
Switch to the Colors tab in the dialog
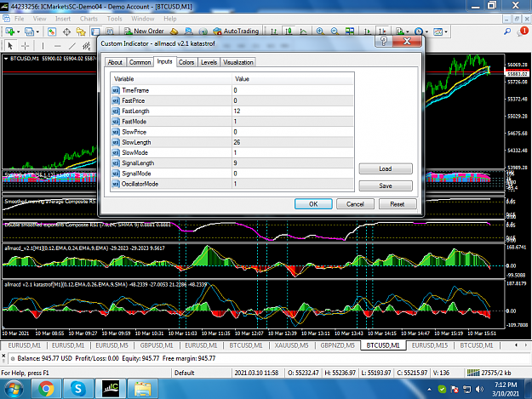point(186,62)
